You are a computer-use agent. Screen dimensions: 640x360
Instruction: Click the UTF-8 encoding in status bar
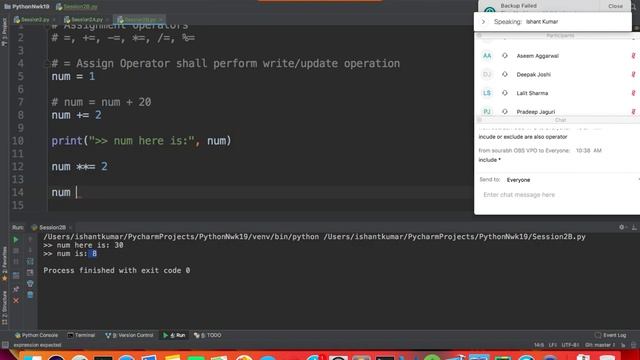pyautogui.click(x=570, y=345)
